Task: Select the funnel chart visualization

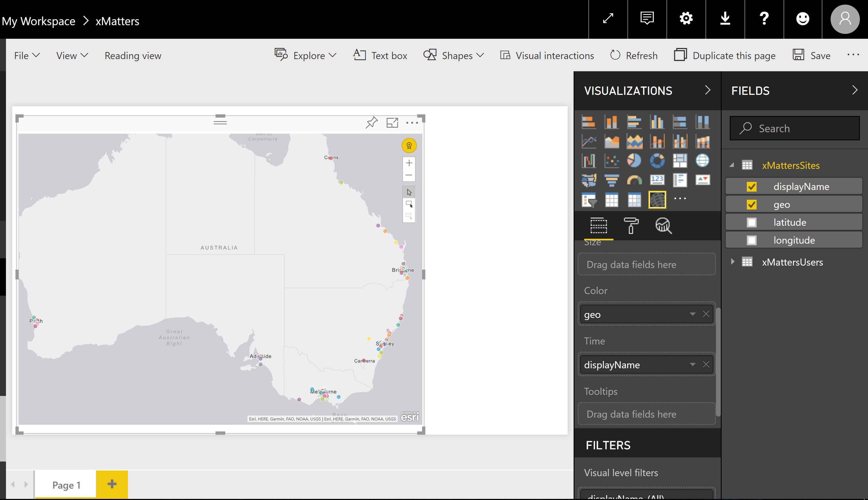Action: coord(612,180)
